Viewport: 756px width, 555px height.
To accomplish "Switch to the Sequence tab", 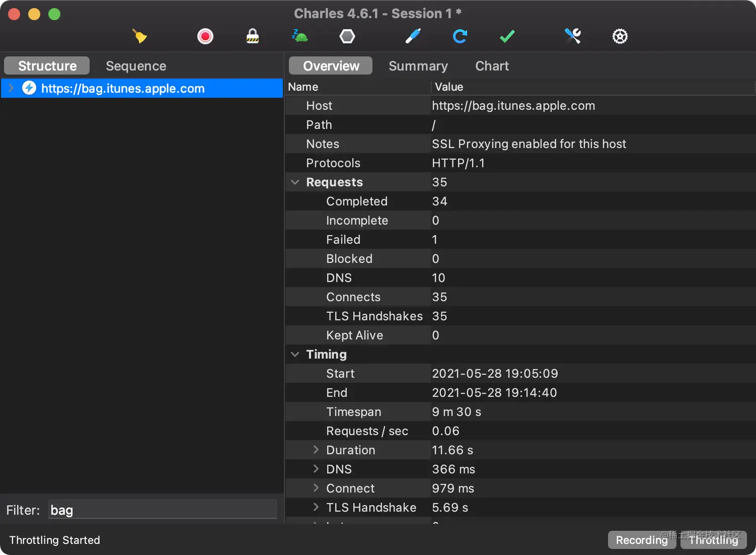I will [x=136, y=66].
